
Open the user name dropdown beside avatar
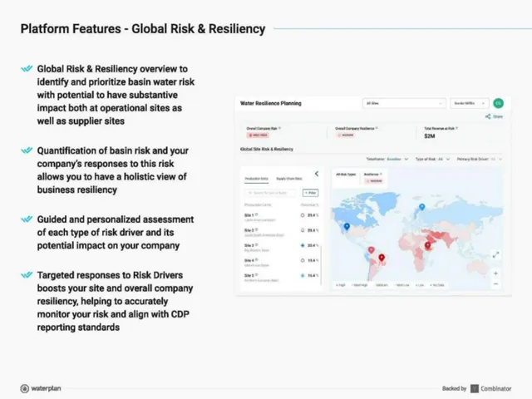469,103
